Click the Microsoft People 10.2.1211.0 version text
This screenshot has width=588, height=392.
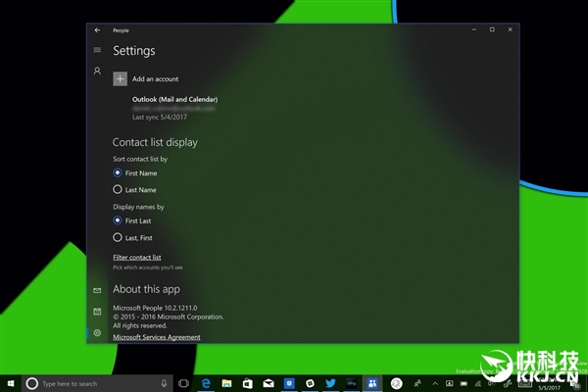point(155,308)
